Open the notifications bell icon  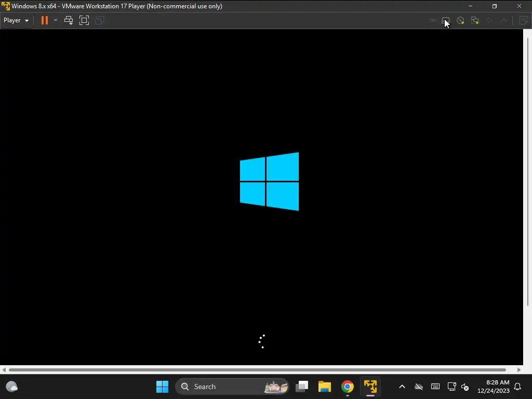pos(517,387)
